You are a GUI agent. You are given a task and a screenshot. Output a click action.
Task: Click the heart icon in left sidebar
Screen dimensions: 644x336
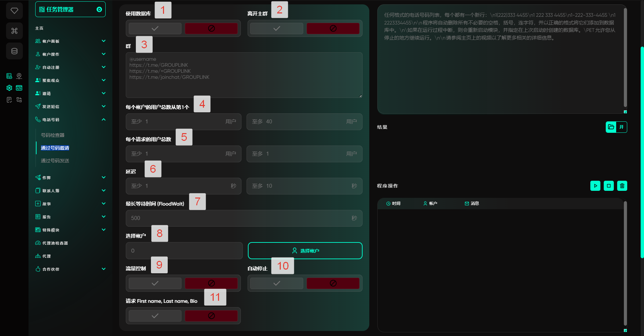tap(14, 11)
